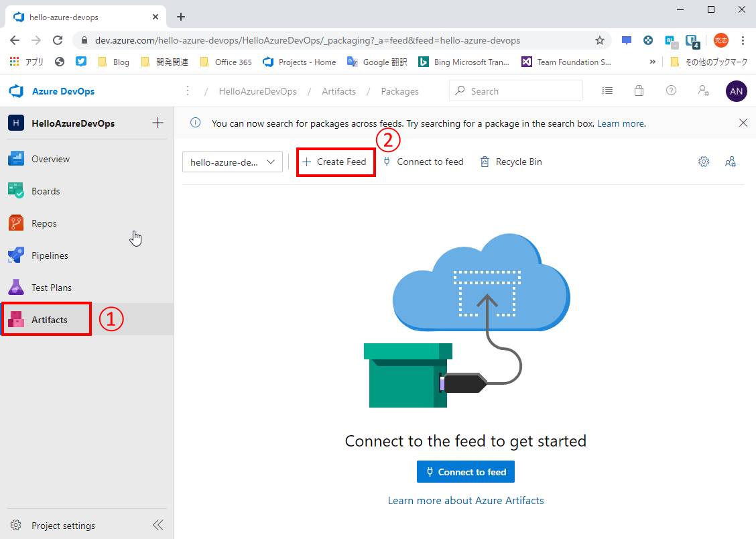Expand hidden bookmarks with the chevron
Screen dimensions: 756x539
coord(652,62)
